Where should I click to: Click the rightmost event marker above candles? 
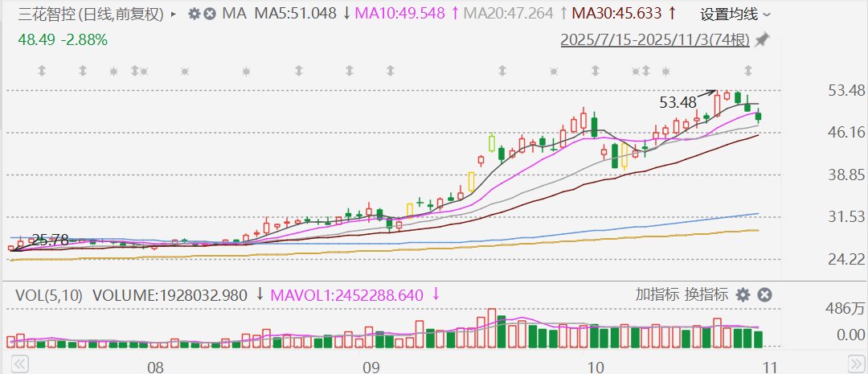tap(748, 71)
